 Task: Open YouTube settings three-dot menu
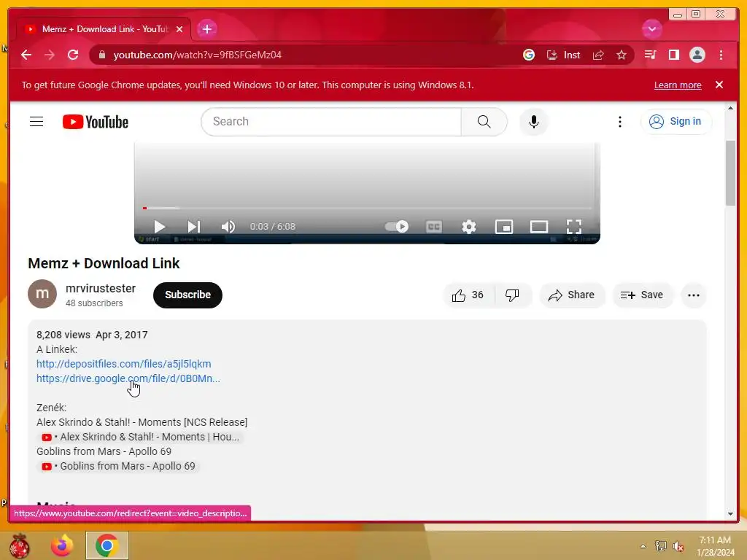point(619,122)
